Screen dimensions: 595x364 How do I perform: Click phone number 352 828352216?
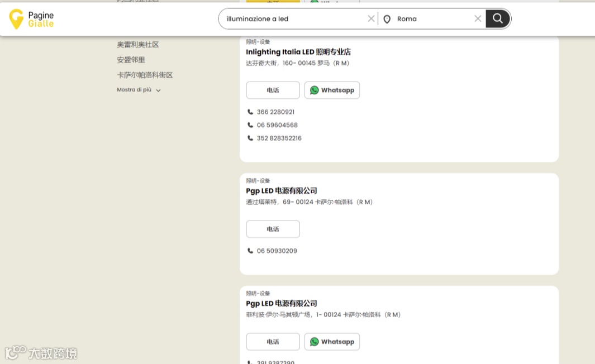coord(279,138)
